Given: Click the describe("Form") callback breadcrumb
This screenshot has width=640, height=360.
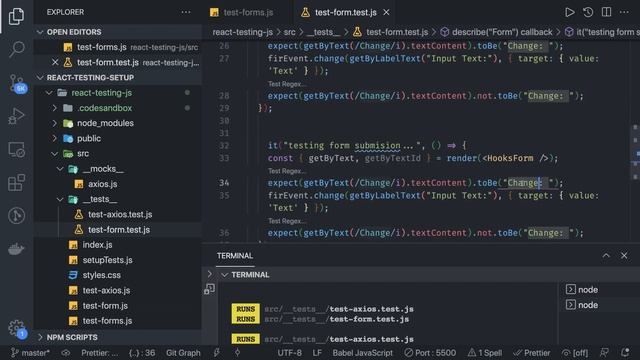Looking at the screenshot, I should pos(496,32).
